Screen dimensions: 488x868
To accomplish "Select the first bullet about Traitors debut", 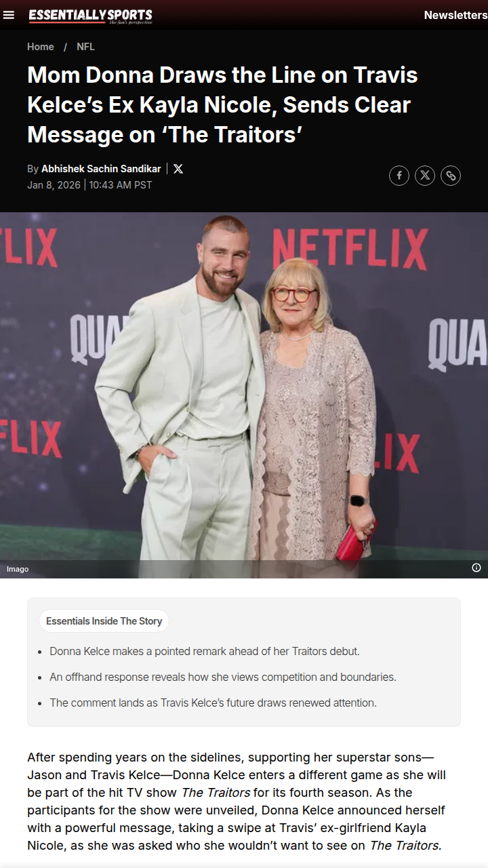I will coord(205,651).
